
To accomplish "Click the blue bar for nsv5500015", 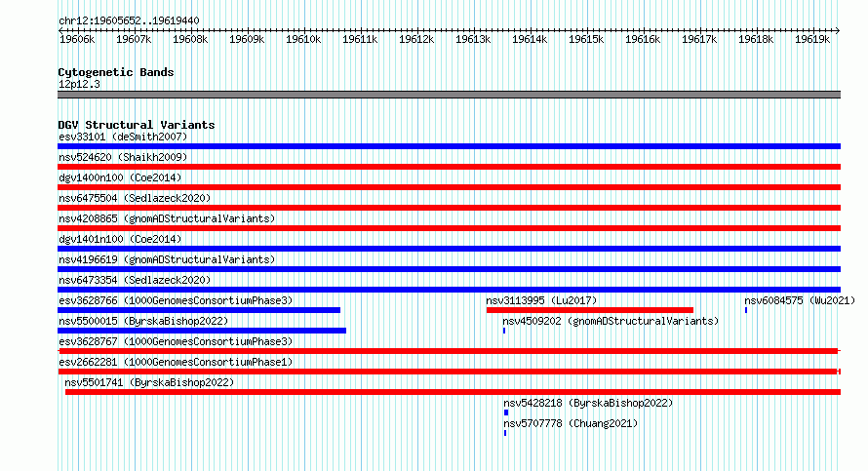I will tap(202, 331).
